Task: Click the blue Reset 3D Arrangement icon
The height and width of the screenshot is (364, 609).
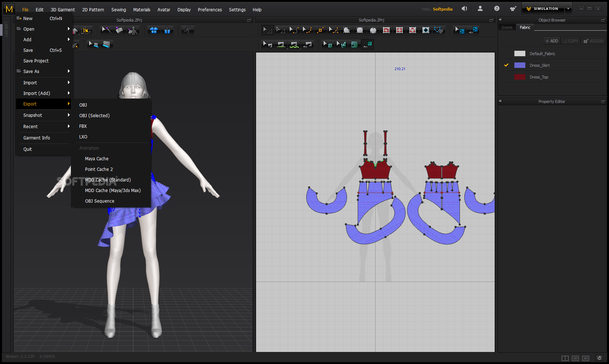Action: click(x=167, y=30)
